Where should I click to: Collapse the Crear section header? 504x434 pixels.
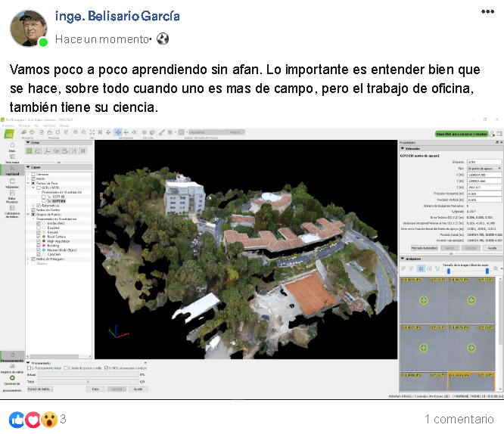[59, 142]
